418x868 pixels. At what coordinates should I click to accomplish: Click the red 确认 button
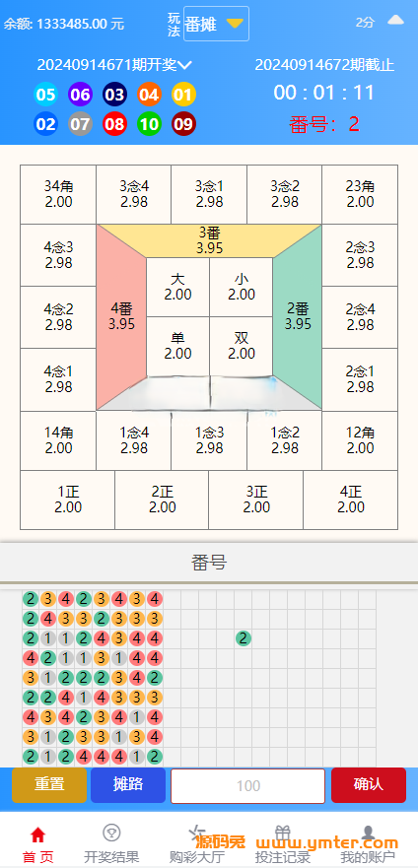(368, 784)
